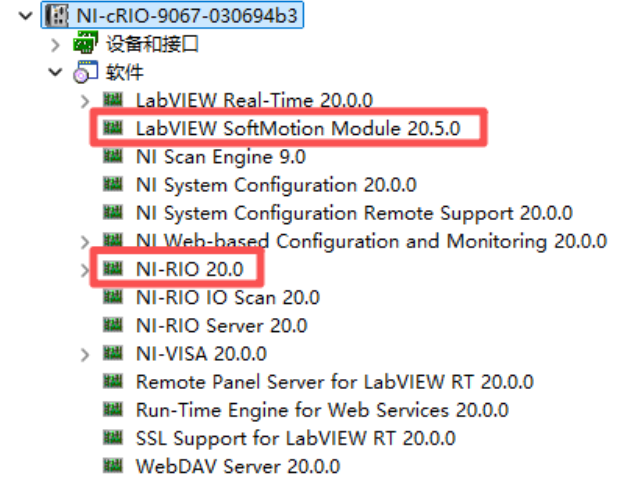Select the NI-RIO 20.0 item
This screenshot has height=479, width=630.
tap(190, 269)
